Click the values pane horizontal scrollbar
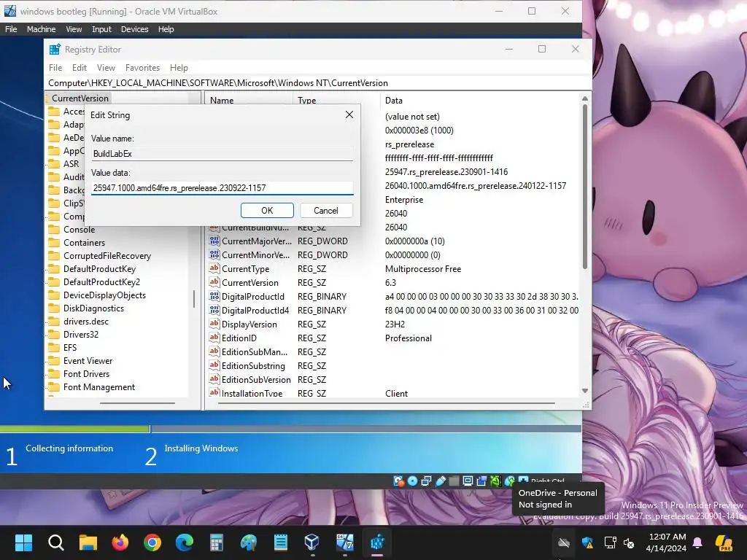Viewport: 747px width, 560px height. [387, 403]
